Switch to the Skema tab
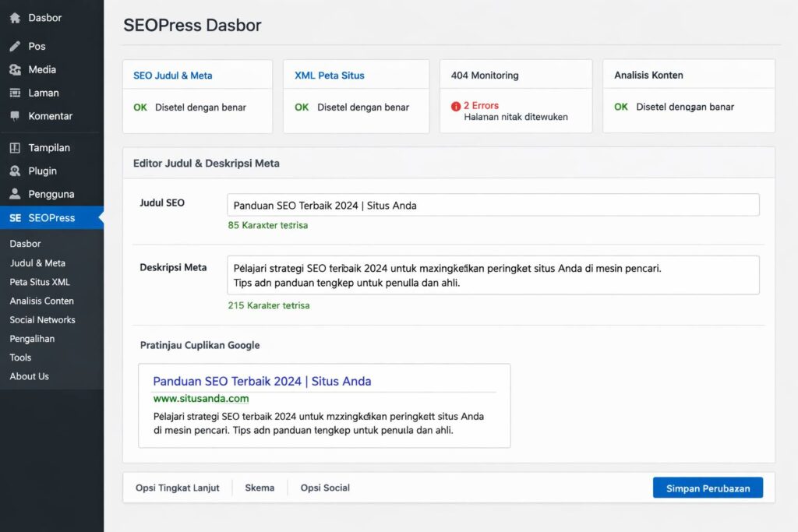Screen dimensions: 798x532 pos(260,488)
